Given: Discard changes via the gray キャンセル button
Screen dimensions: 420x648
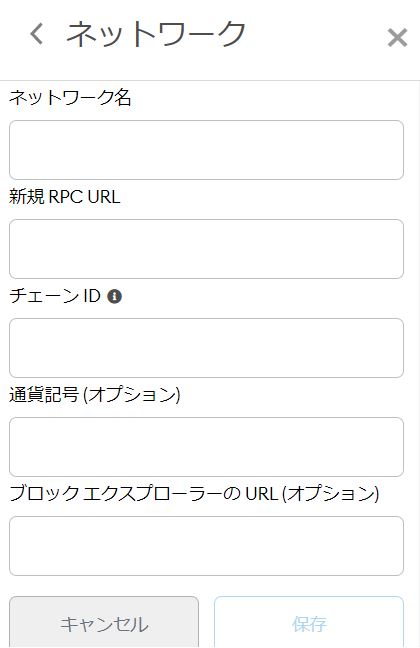Looking at the screenshot, I should tap(104, 622).
